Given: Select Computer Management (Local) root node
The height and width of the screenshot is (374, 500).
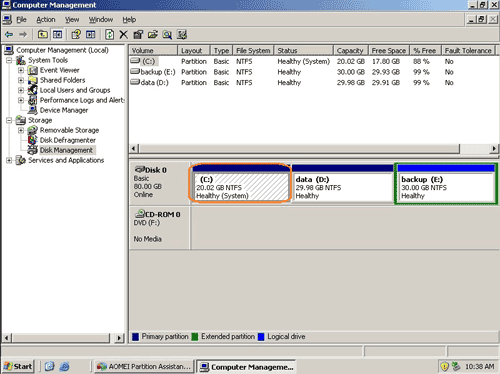Looking at the screenshot, I should coord(62,50).
